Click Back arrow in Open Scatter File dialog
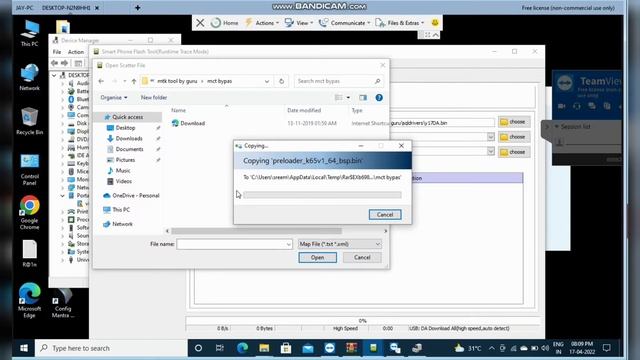 pyautogui.click(x=101, y=81)
